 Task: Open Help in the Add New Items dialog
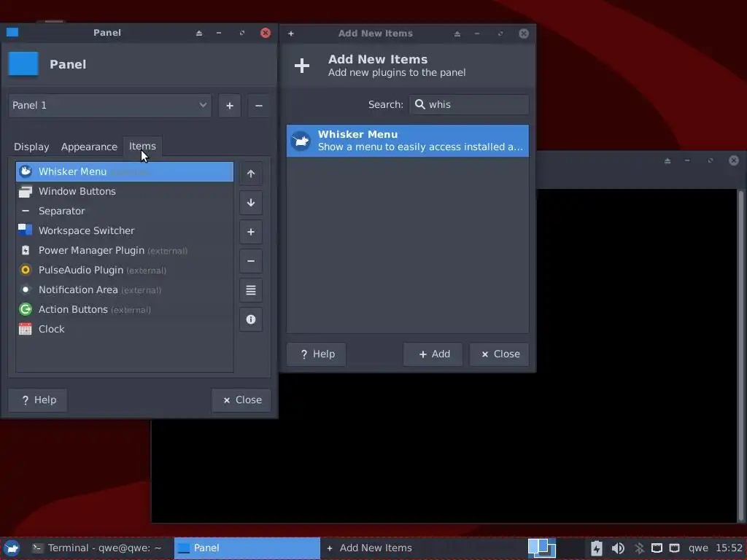pos(317,354)
